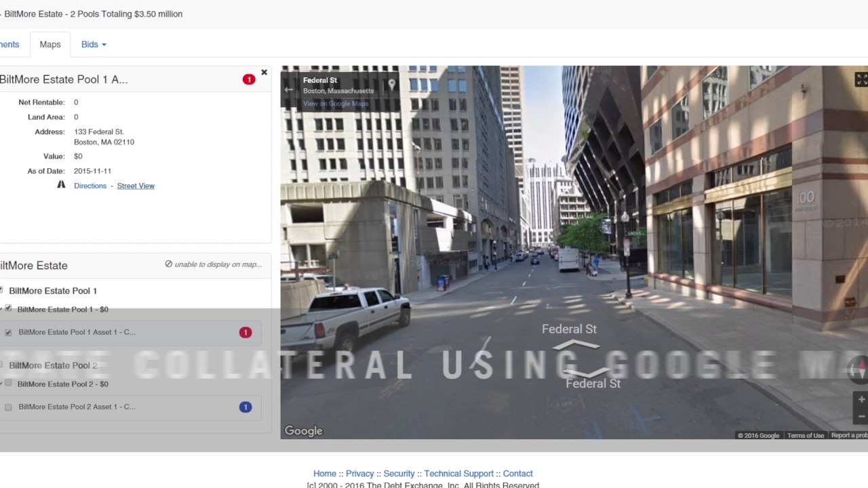This screenshot has height=488, width=868.
Task: Click the road icon beside Directions
Action: pos(61,184)
